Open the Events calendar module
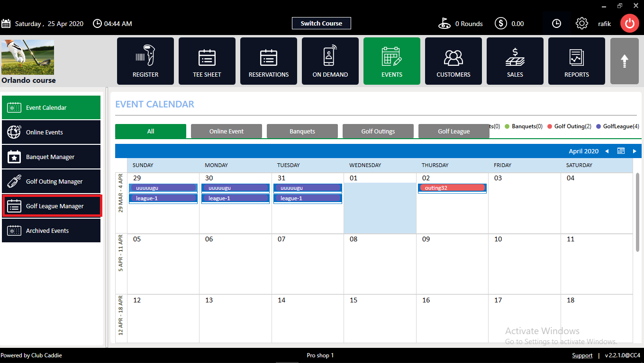644x363 pixels. pyautogui.click(x=392, y=61)
